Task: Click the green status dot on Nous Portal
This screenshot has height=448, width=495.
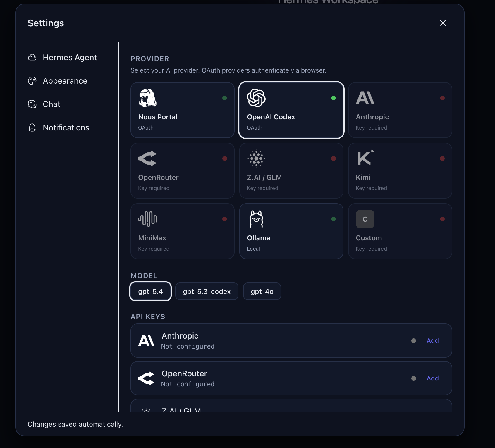Action: coord(225,98)
